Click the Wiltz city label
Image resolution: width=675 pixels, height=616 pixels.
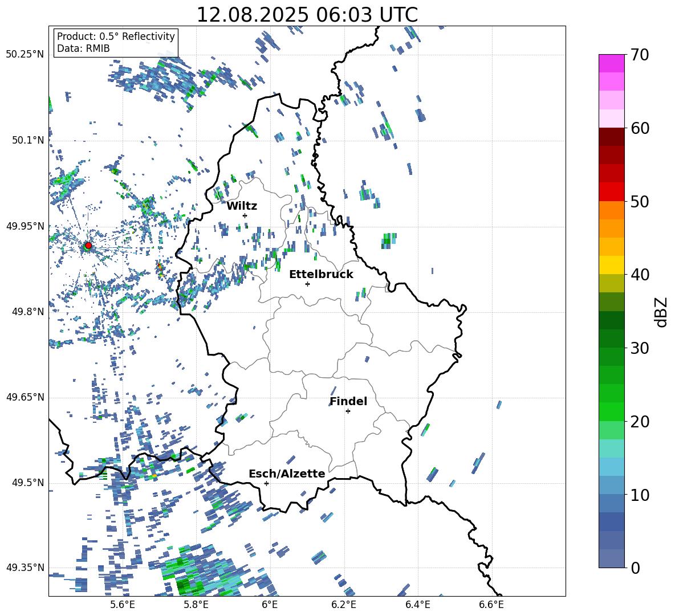point(242,206)
